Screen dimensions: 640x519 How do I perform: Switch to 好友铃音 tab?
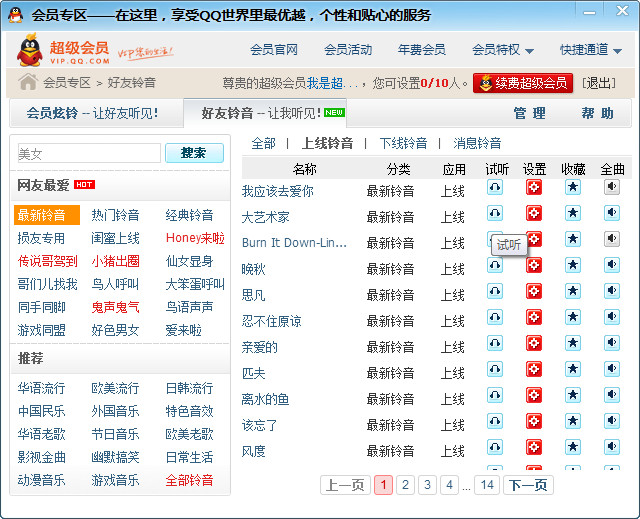(x=265, y=113)
